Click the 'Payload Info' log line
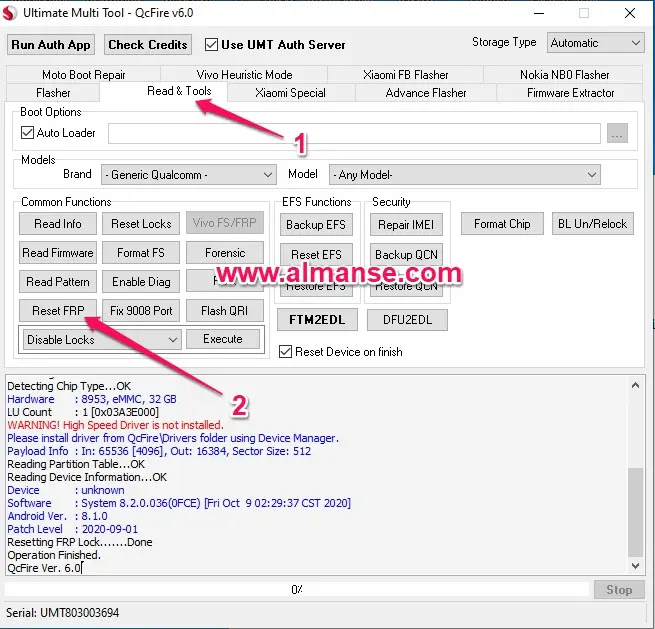The image size is (655, 629). pos(159,451)
